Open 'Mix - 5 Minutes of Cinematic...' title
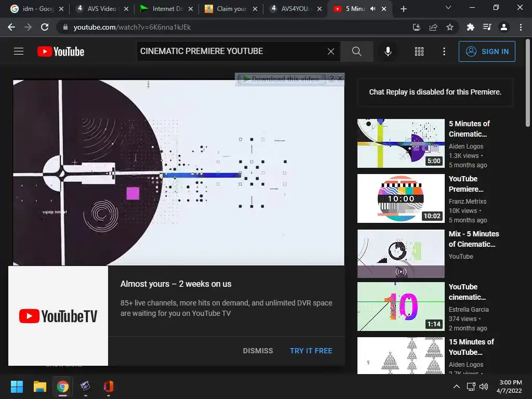 pos(474,239)
